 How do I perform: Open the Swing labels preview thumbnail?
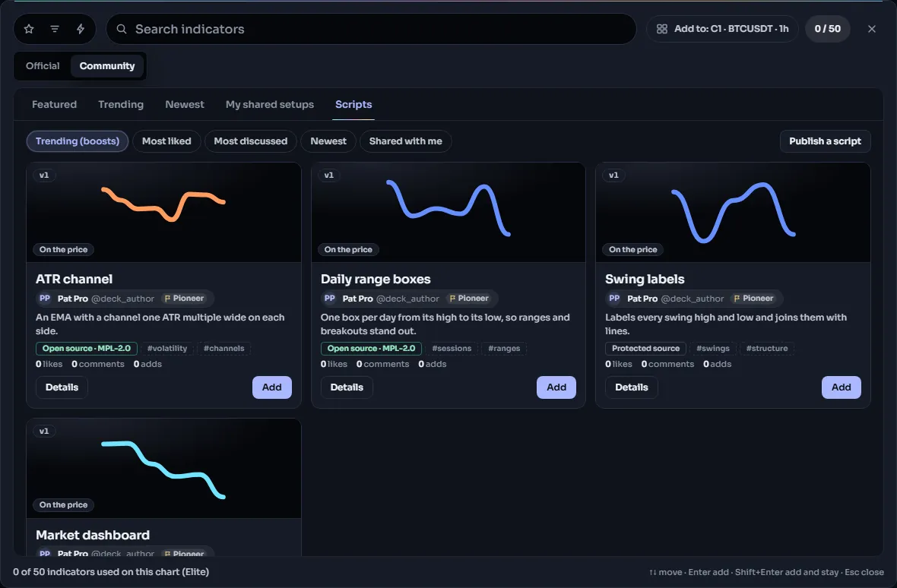point(733,213)
